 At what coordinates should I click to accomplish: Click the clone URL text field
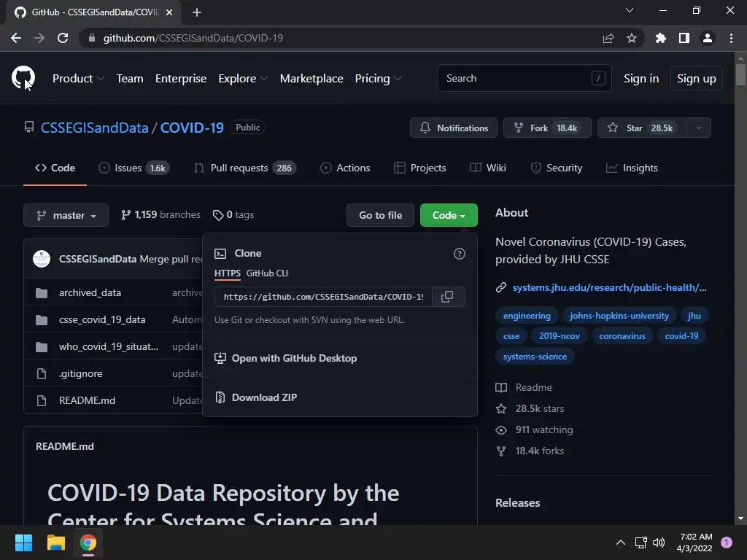click(x=323, y=297)
